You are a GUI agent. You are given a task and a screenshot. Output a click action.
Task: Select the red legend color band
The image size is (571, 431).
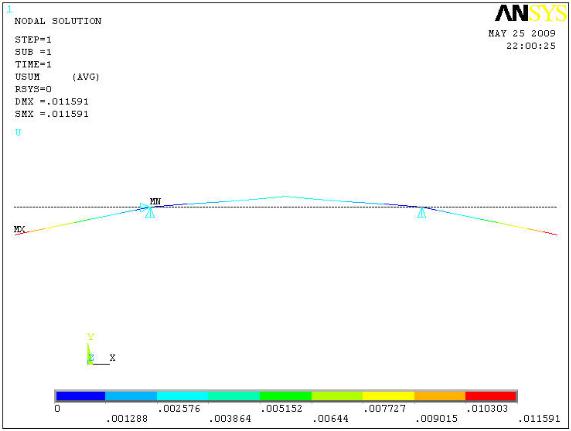[x=491, y=396]
